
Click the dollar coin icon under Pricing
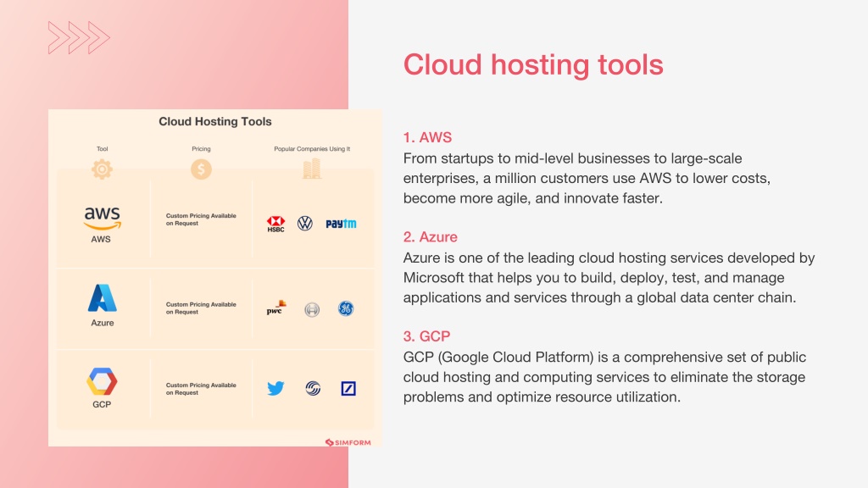pyautogui.click(x=201, y=169)
